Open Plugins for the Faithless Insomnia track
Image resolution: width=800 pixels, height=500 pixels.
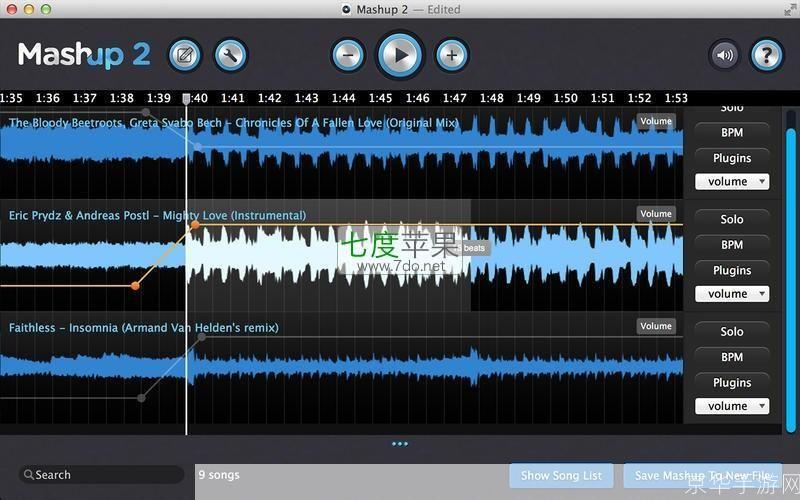point(732,383)
